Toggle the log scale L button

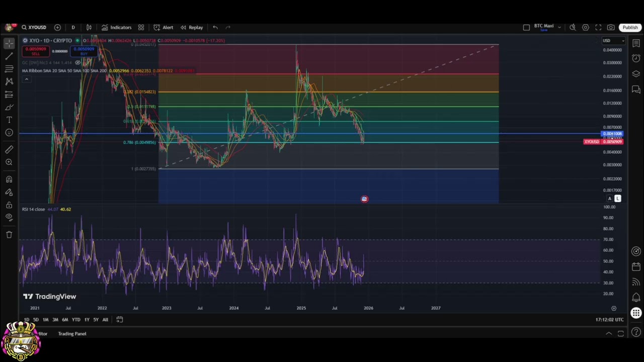coord(617,199)
